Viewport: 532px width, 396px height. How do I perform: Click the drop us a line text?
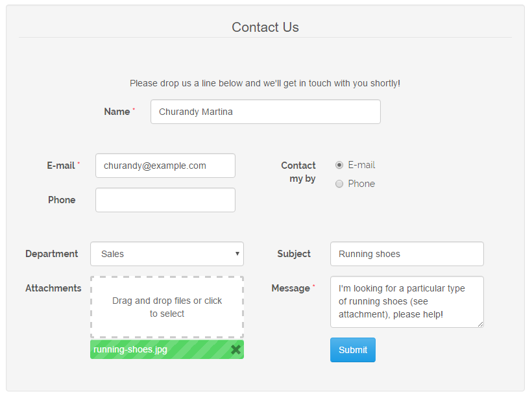265,83
